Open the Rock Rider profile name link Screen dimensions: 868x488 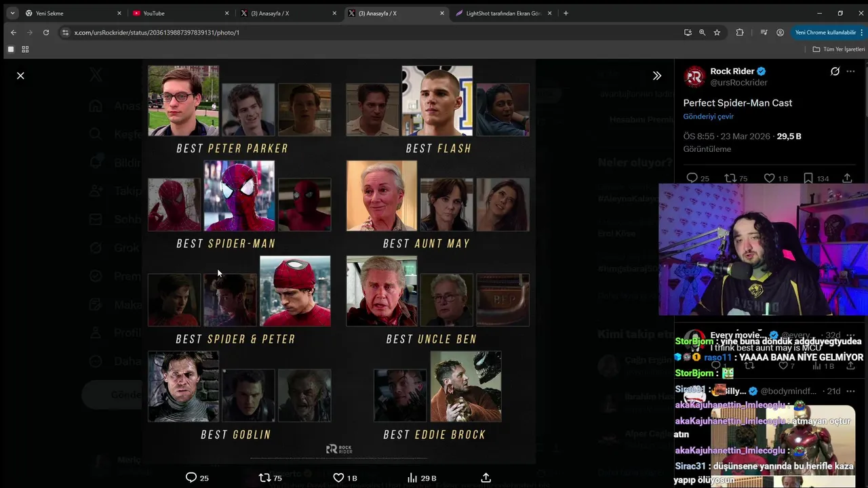733,71
